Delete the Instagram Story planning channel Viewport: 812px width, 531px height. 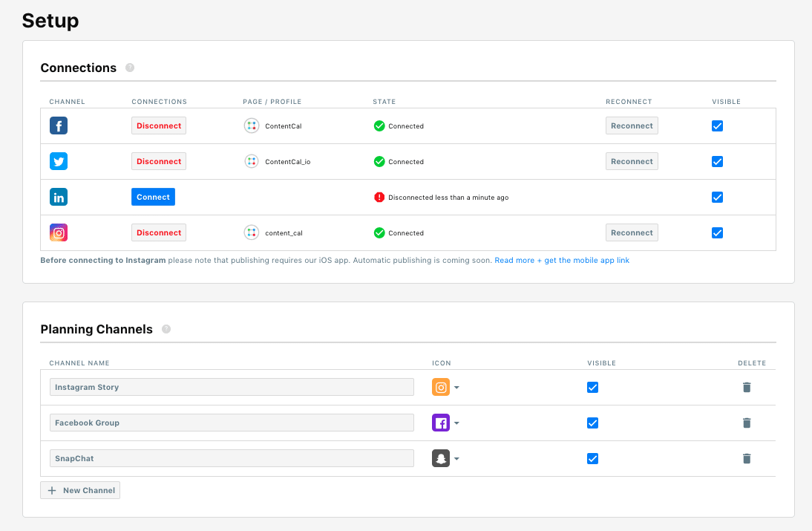tap(747, 387)
